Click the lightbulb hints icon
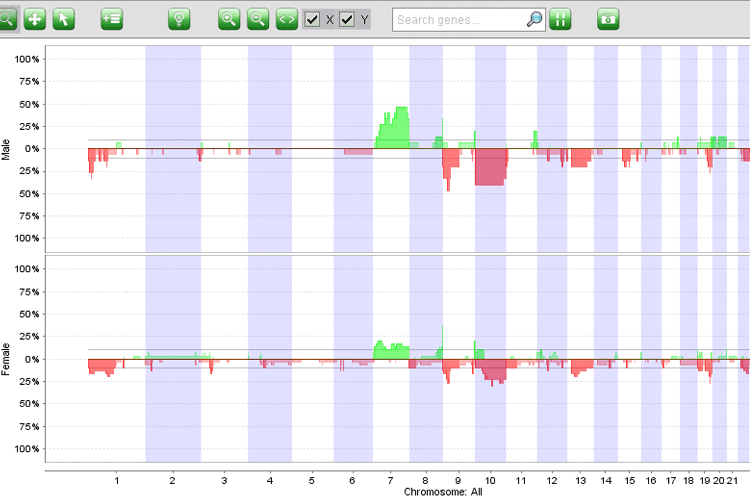This screenshot has width=750, height=500. pos(179,19)
